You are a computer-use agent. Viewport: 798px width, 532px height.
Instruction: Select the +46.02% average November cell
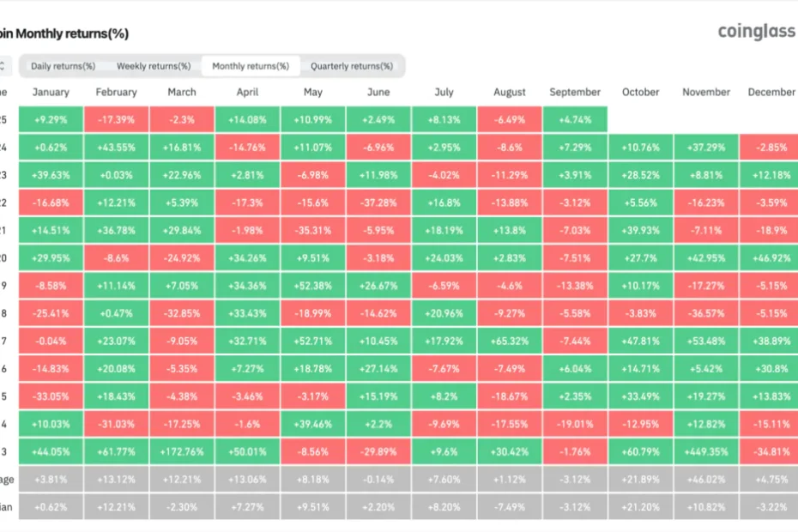[x=706, y=479]
